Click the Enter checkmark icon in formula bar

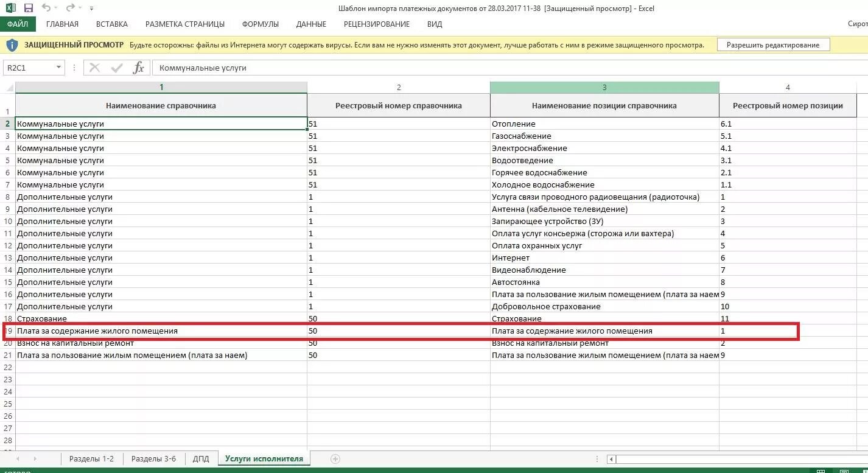click(116, 68)
